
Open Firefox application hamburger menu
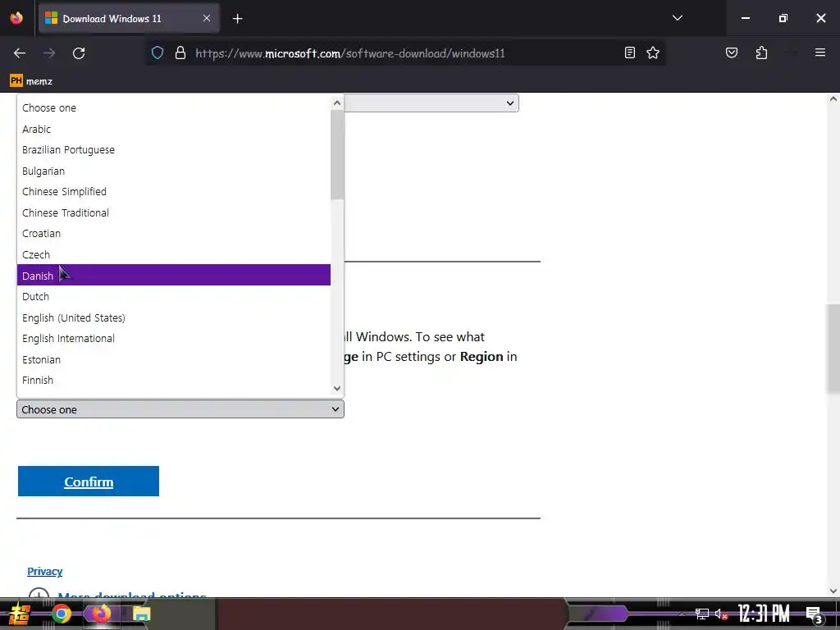point(820,52)
